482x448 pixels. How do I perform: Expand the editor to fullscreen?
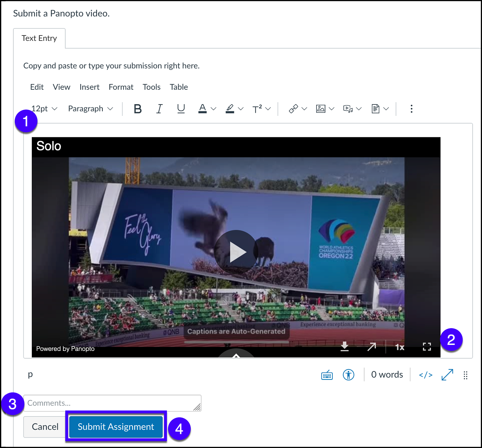(448, 375)
